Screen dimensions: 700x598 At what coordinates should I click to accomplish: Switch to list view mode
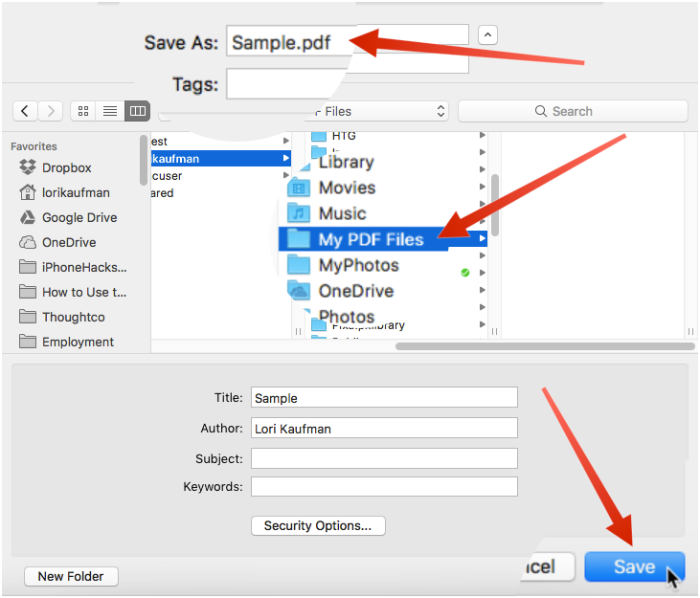110,111
